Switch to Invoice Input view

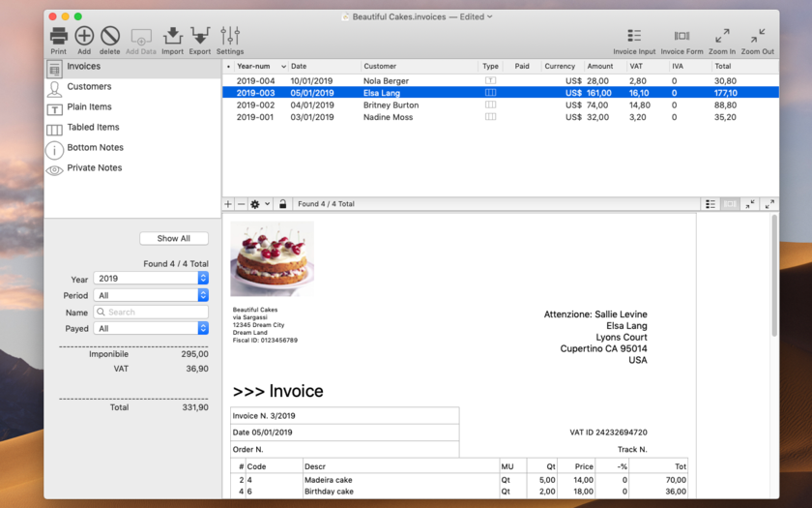[634, 37]
